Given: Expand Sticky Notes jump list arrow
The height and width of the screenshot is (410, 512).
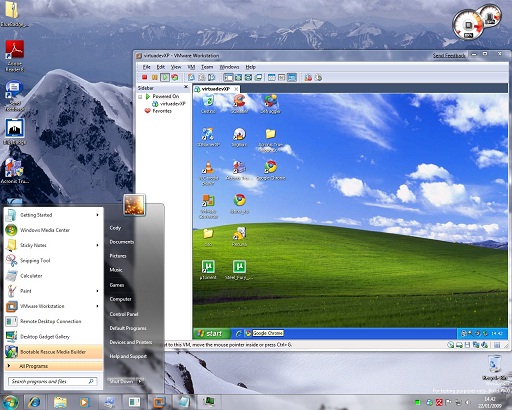Looking at the screenshot, I should click(97, 245).
